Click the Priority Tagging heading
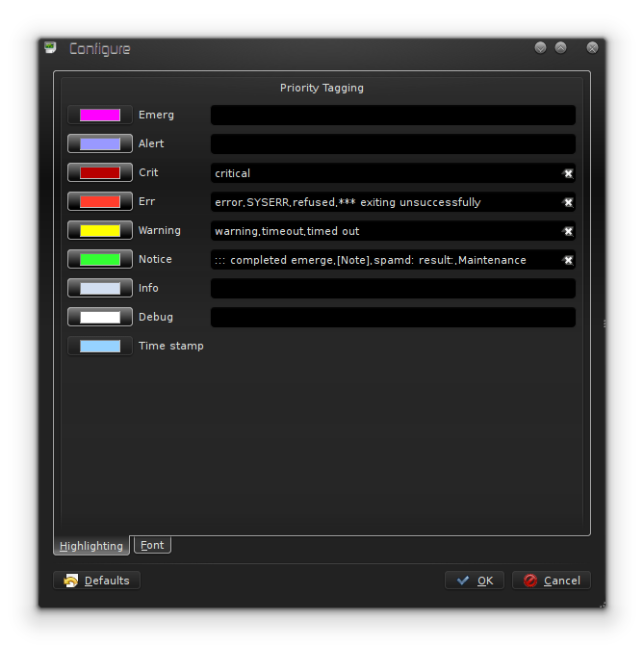 pos(322,89)
